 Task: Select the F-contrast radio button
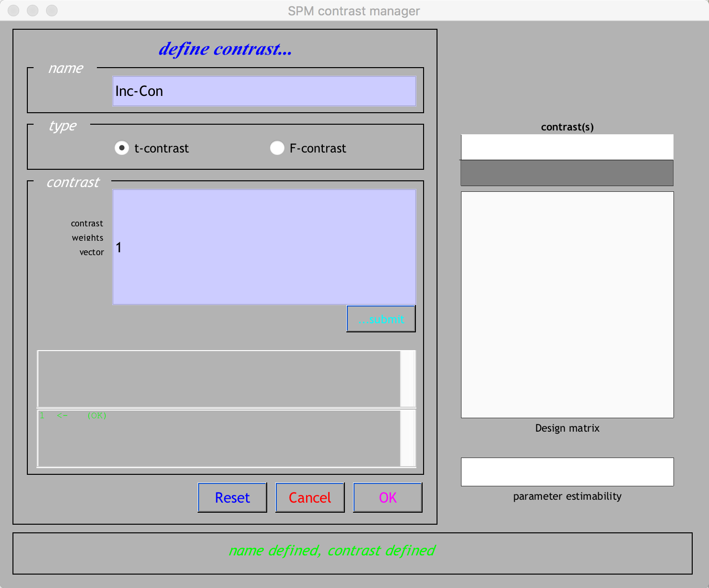(277, 148)
